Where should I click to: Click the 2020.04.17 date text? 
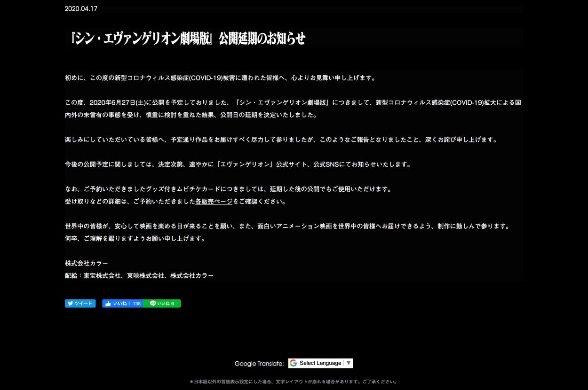point(81,8)
